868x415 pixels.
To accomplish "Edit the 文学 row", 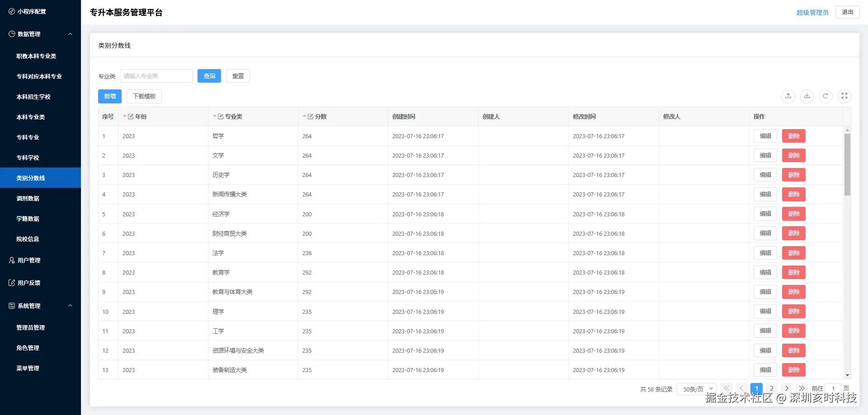I will [x=765, y=155].
